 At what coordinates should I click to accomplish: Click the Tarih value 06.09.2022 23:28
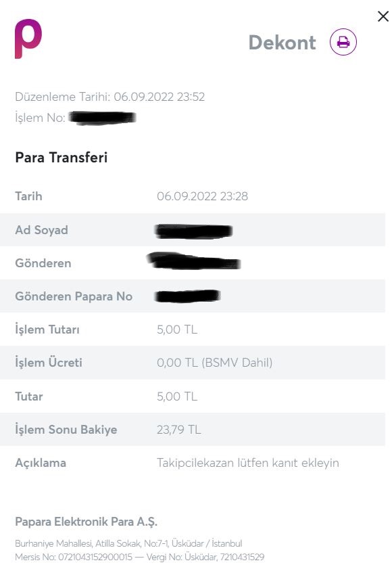202,196
